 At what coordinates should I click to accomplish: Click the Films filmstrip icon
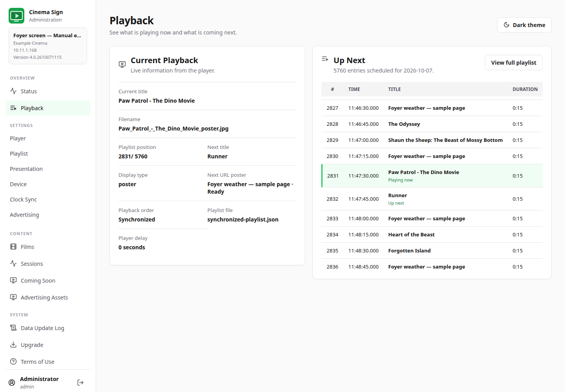(x=13, y=247)
